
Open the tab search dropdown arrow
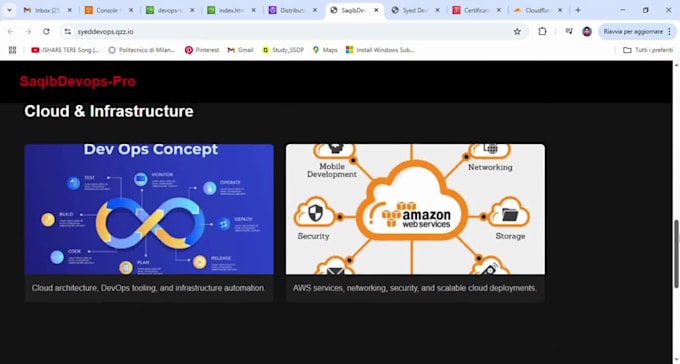[9, 10]
